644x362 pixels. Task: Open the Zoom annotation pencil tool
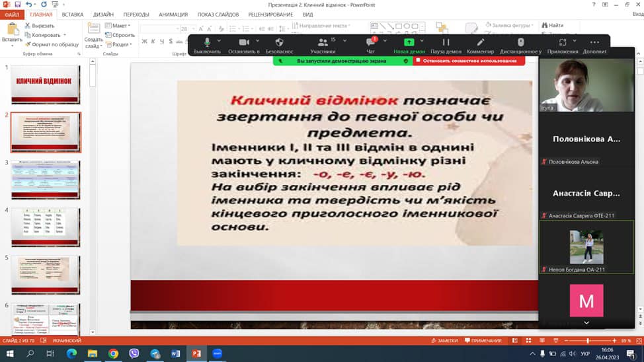481,43
